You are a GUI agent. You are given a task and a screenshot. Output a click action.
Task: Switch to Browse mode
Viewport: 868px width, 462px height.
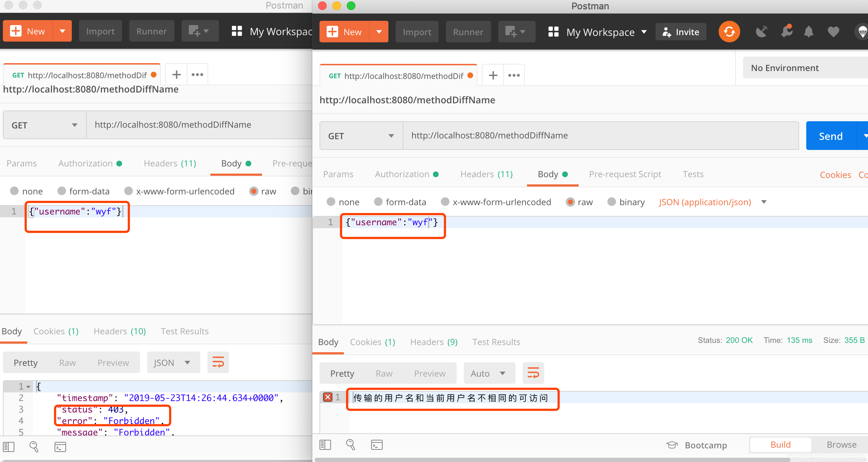pos(841,444)
